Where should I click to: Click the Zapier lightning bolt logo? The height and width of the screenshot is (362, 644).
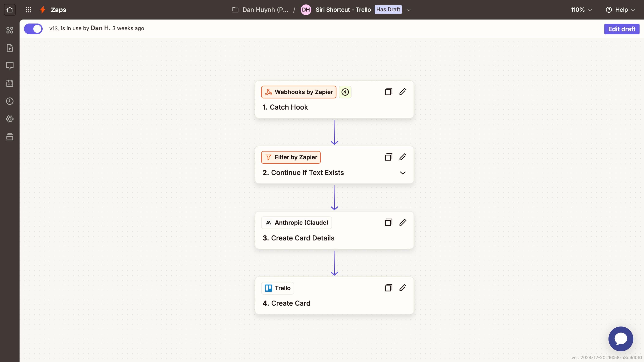click(x=43, y=10)
